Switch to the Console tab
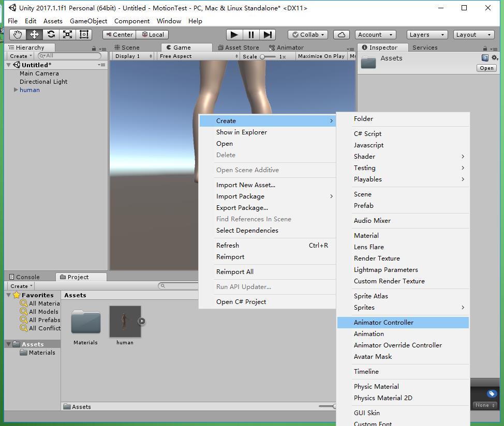Image resolution: width=504 pixels, height=426 pixels. [x=25, y=277]
